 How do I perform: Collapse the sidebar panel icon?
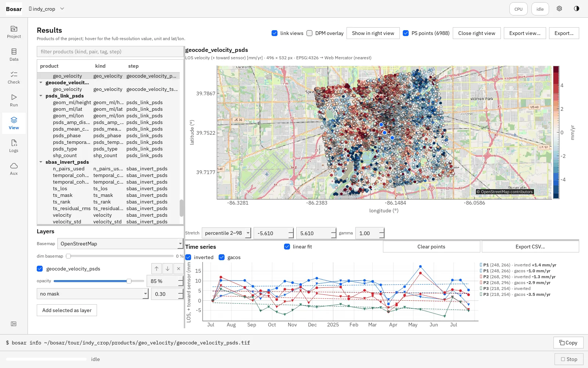pyautogui.click(x=14, y=324)
